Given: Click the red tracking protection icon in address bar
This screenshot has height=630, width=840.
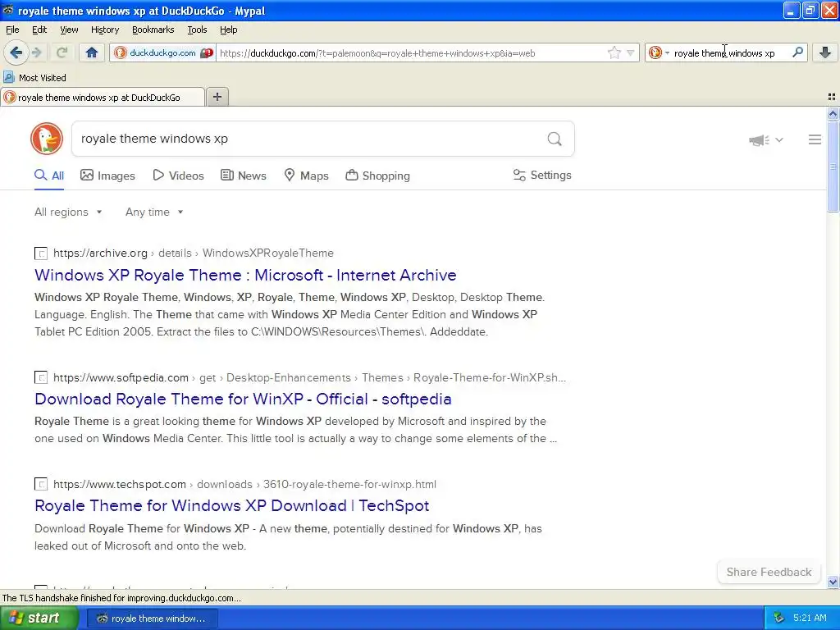Looking at the screenshot, I should coord(207,52).
